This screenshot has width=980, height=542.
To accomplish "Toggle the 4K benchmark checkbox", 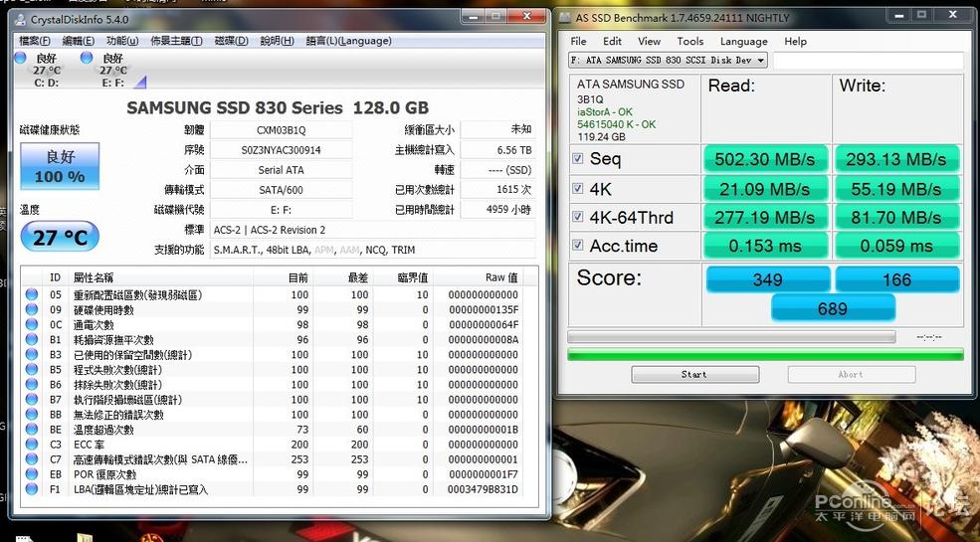I will point(578,188).
